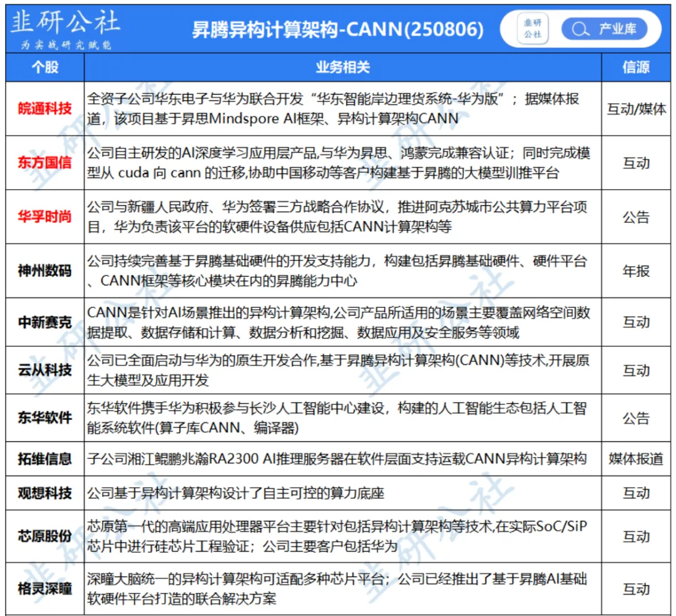Image resolution: width=676 pixels, height=616 pixels.
Task: Click 观想科技 description about 自主可控的算力底座
Action: tap(235, 493)
